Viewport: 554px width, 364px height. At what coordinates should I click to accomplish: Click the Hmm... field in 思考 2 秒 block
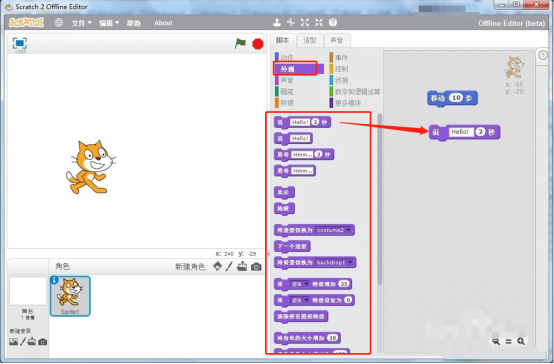pos(302,154)
